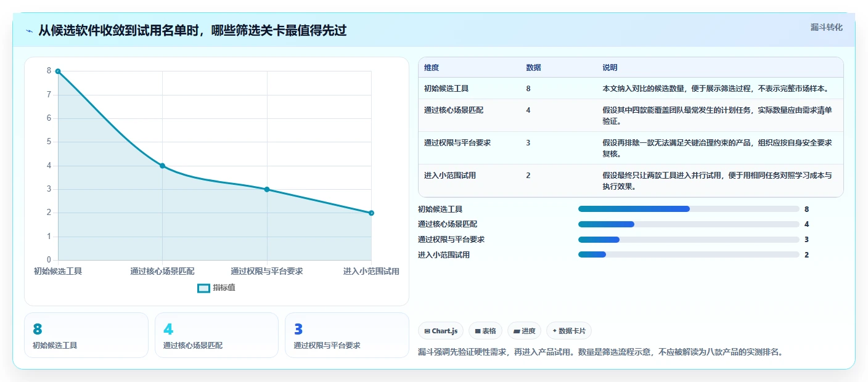Click the 通过核心场景匹配 progress bar

689,224
